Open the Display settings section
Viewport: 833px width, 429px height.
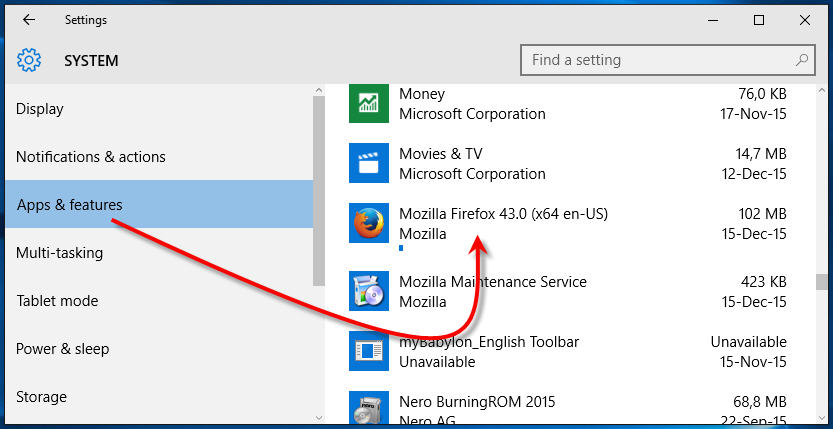40,109
